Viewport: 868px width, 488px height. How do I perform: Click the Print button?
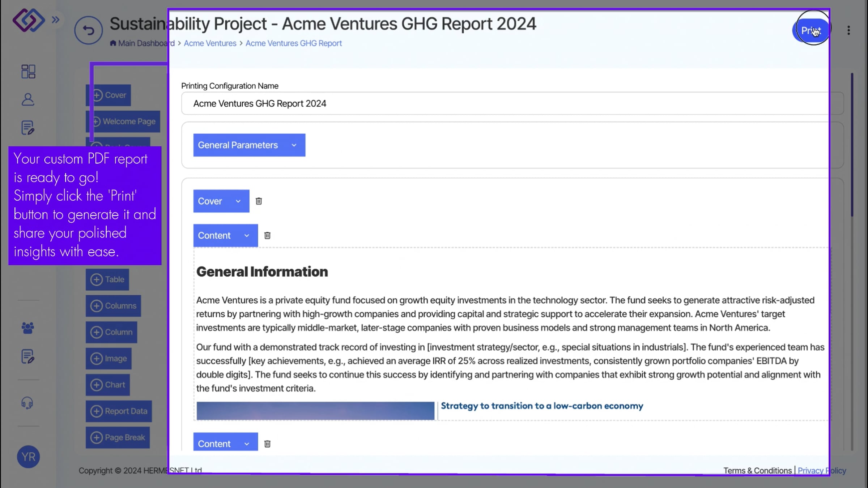pyautogui.click(x=810, y=30)
